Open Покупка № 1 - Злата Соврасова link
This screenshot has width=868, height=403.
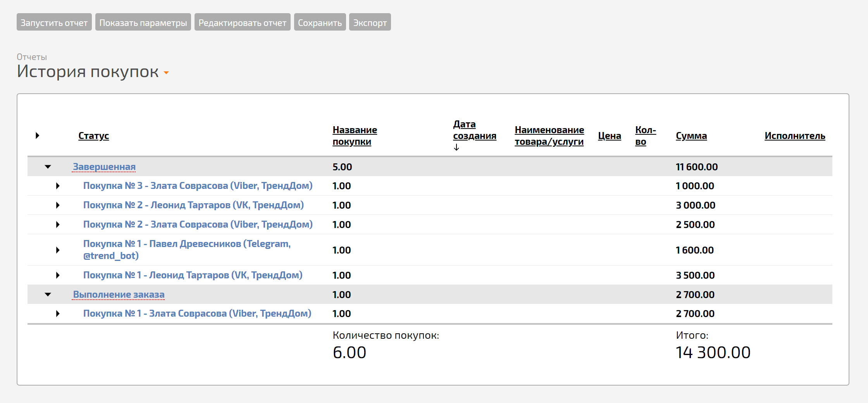click(x=197, y=314)
